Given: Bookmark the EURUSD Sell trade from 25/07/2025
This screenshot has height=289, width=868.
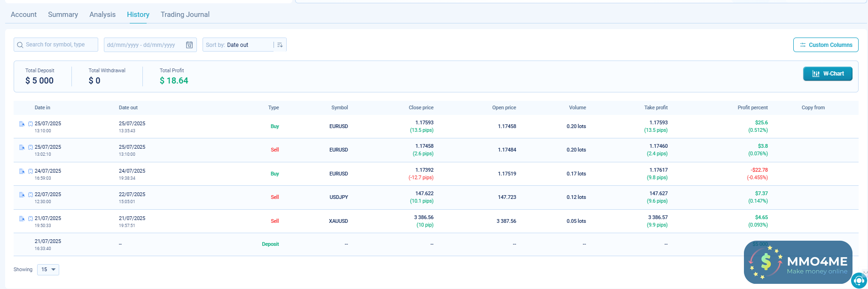Looking at the screenshot, I should coord(31,147).
